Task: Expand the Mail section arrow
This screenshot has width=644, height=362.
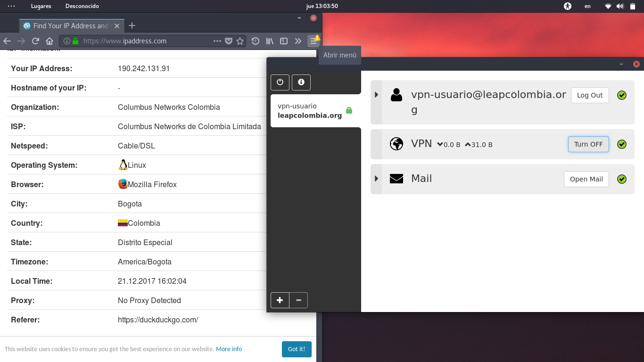Action: tap(376, 179)
